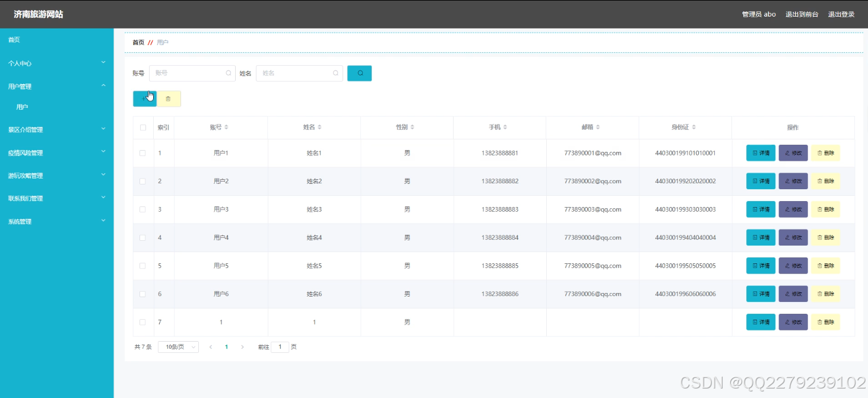Viewport: 868px width, 398px height.
Task: Expand the 景区介绍管理 sidebar menu
Action: click(x=56, y=129)
